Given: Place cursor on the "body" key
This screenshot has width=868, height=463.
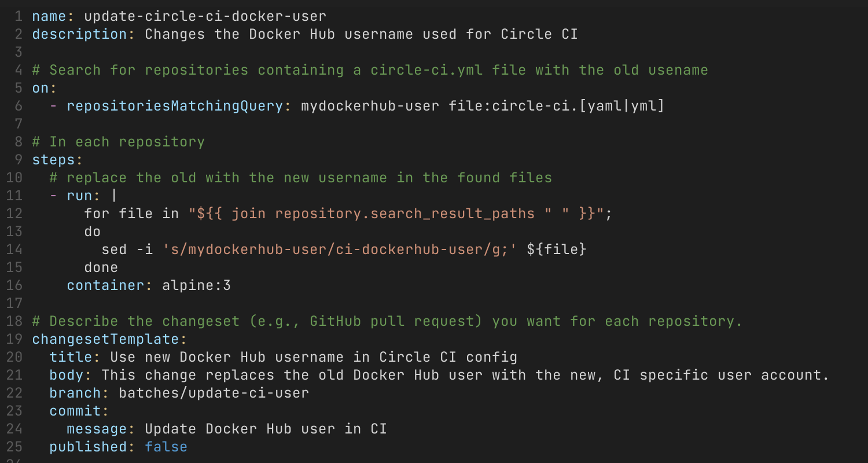Looking at the screenshot, I should (67, 375).
